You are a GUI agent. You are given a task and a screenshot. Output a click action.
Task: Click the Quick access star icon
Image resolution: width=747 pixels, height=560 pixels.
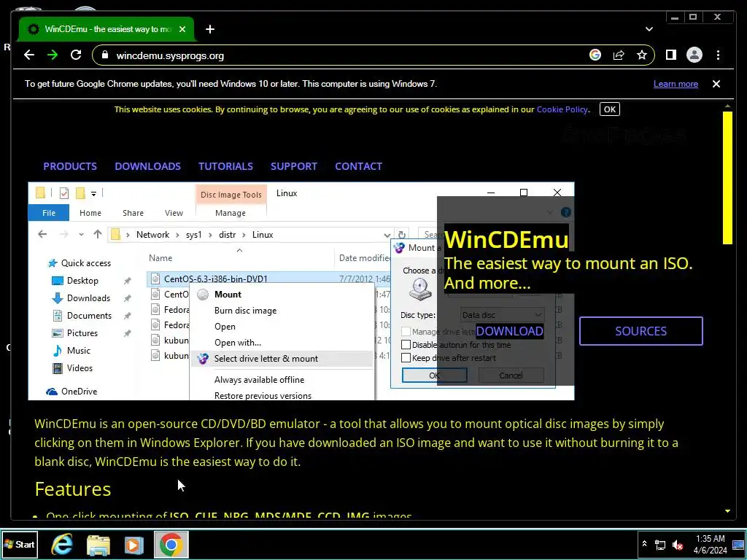53,262
